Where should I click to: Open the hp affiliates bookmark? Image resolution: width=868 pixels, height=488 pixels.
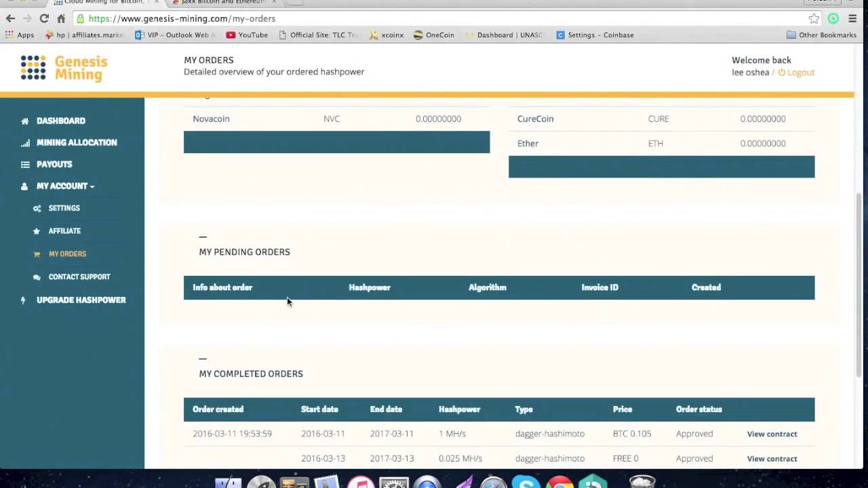coord(84,35)
